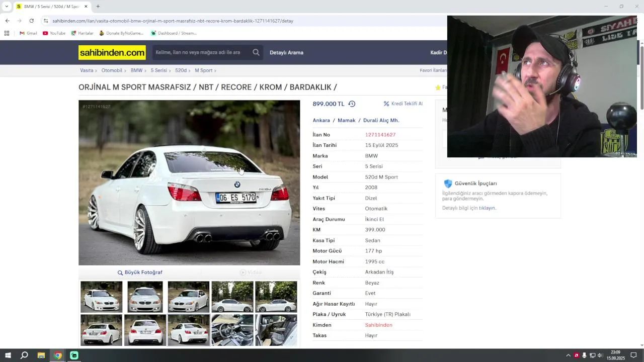Click the sahibinden.com logo
This screenshot has height=362, width=644.
112,52
